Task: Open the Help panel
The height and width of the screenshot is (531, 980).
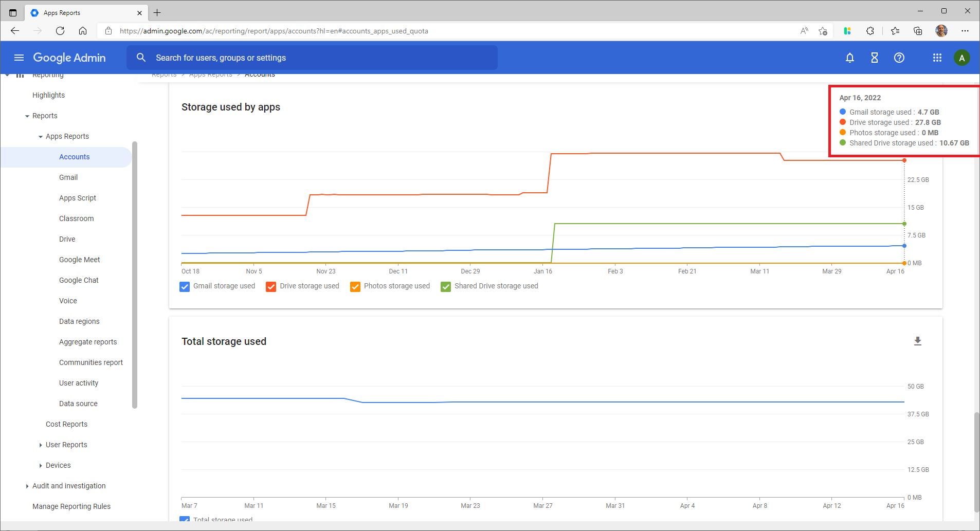Action: click(899, 58)
